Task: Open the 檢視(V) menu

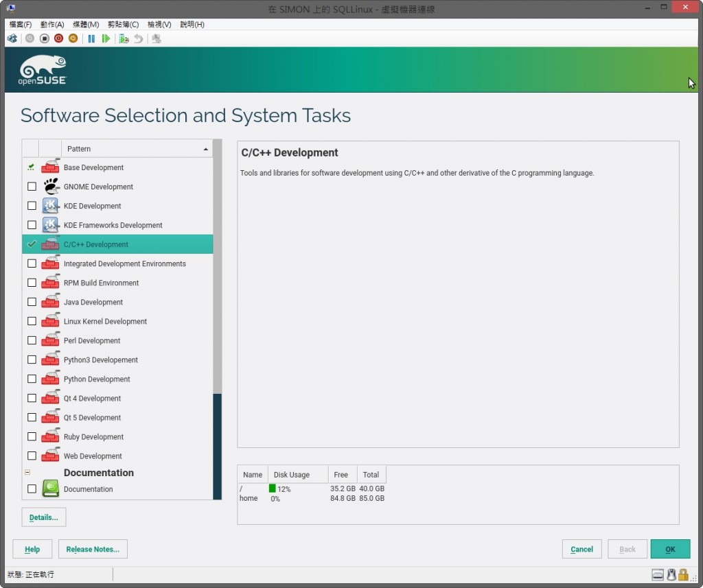Action: tap(159, 24)
